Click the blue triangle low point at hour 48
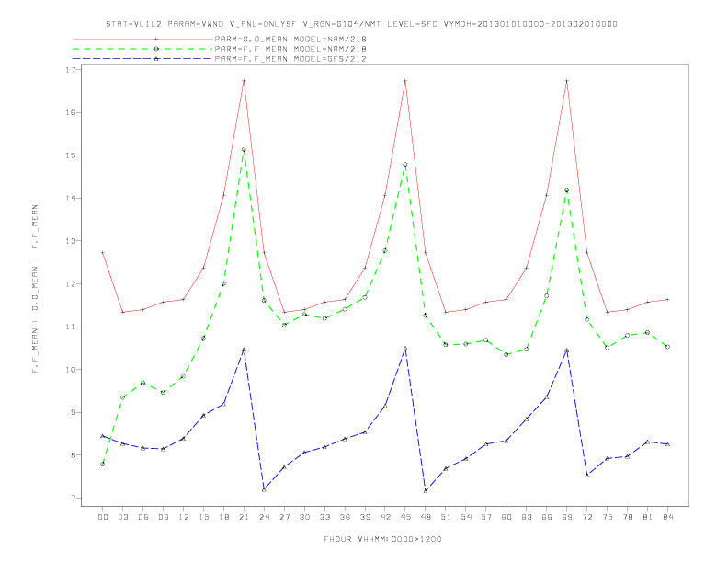 coord(426,490)
